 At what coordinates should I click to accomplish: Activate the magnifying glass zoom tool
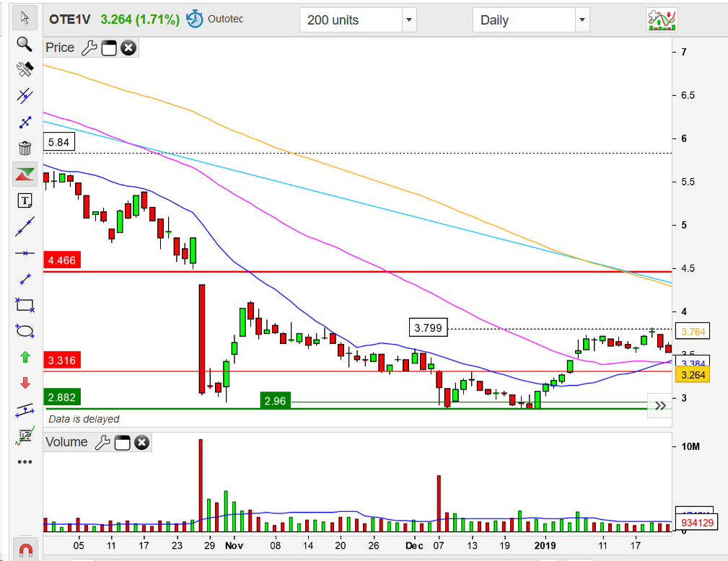(25, 44)
